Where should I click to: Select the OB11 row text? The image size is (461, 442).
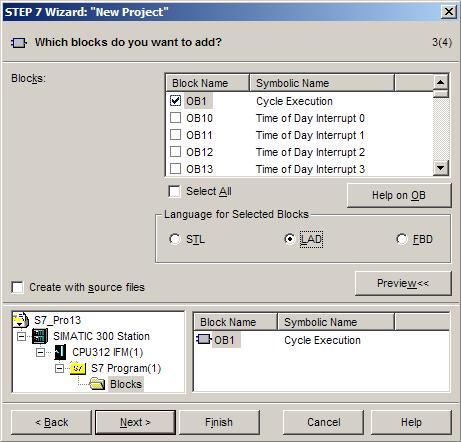(199, 135)
